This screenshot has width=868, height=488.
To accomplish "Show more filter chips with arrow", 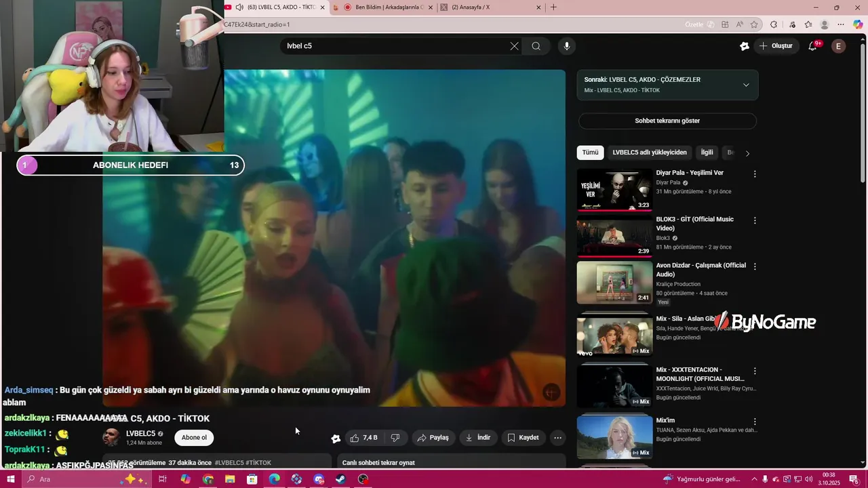I will [x=747, y=153].
